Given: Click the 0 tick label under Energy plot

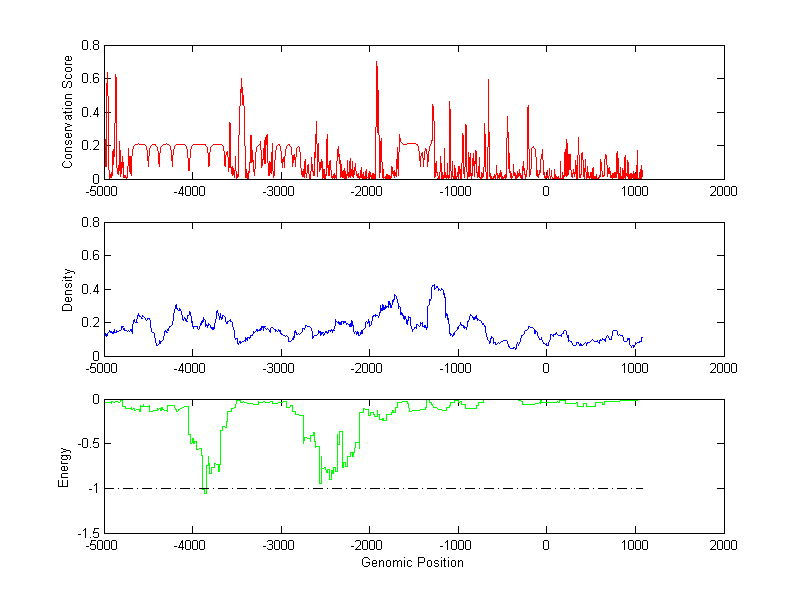Looking at the screenshot, I should click(x=546, y=546).
